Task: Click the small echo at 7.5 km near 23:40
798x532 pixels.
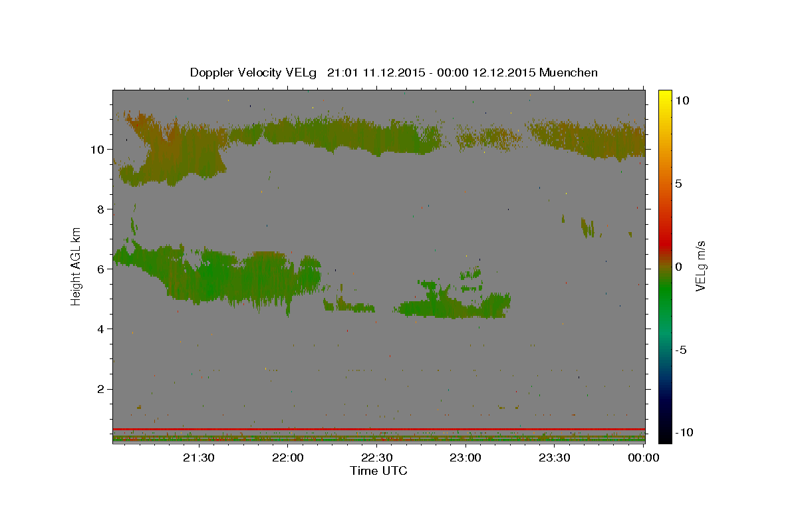Action: point(587,227)
